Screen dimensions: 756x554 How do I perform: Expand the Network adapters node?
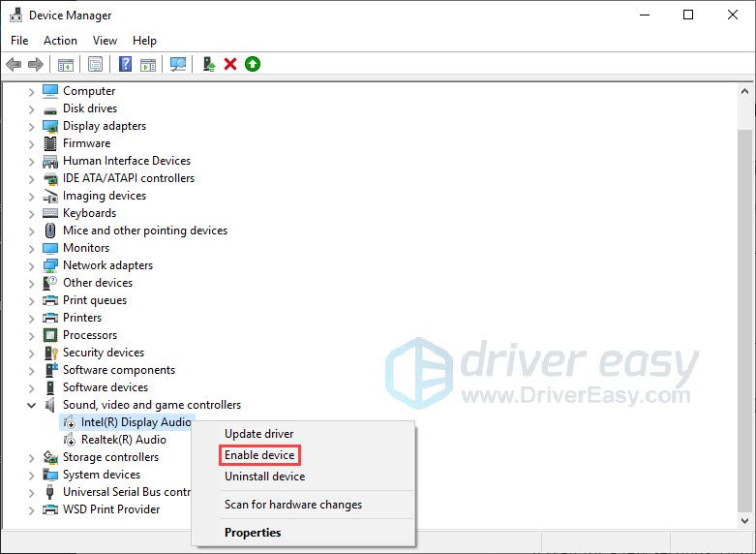coord(31,265)
